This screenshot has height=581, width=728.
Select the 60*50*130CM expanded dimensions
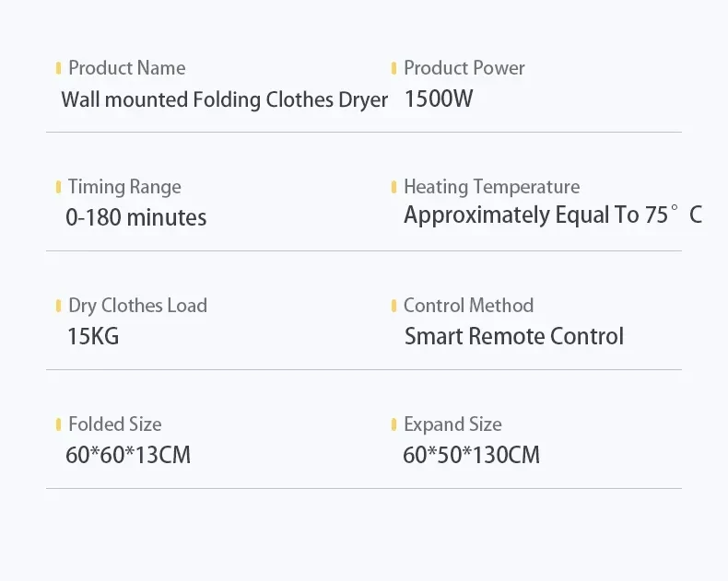pyautogui.click(x=471, y=455)
